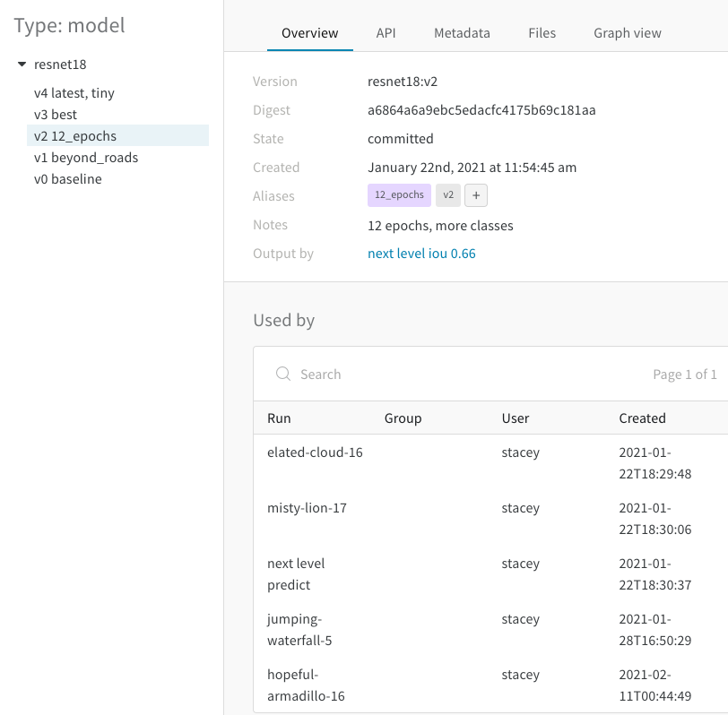Viewport: 728px width, 715px height.
Task: Click the plus icon to add alias
Action: (476, 195)
